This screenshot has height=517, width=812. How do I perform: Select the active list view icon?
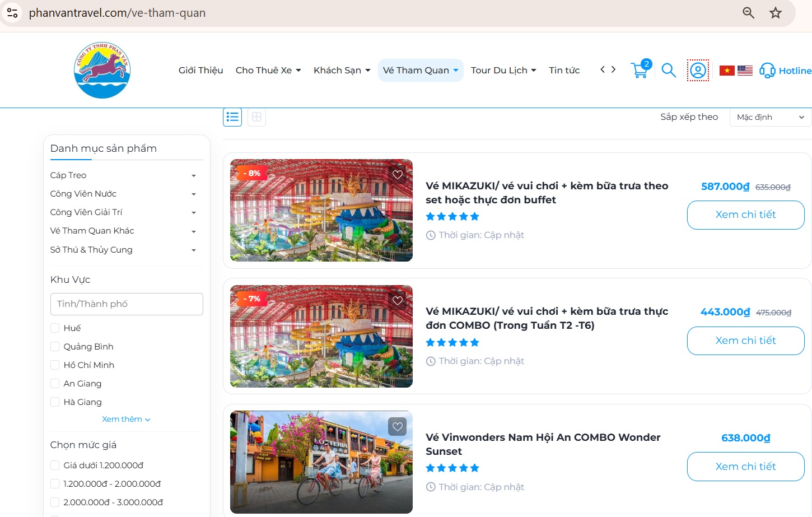point(232,117)
